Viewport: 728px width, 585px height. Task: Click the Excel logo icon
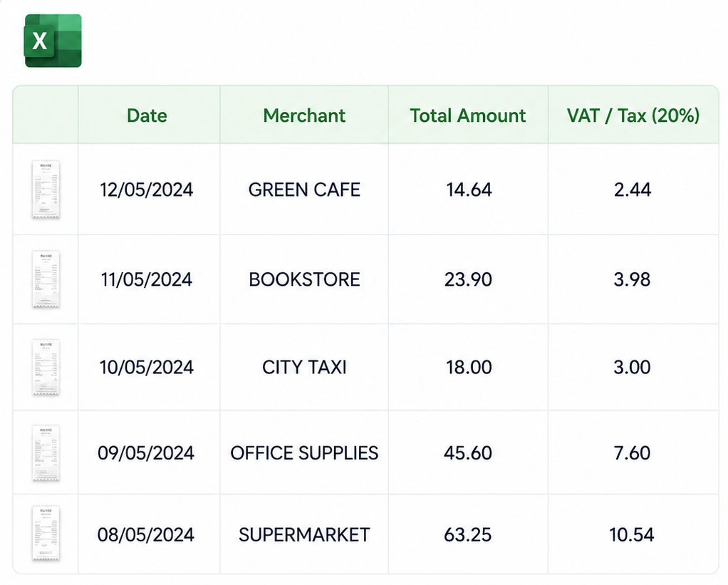point(53,41)
